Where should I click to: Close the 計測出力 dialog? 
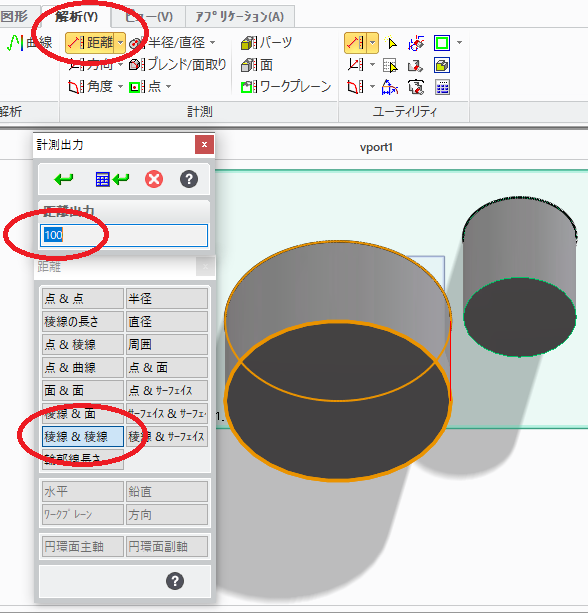204,145
